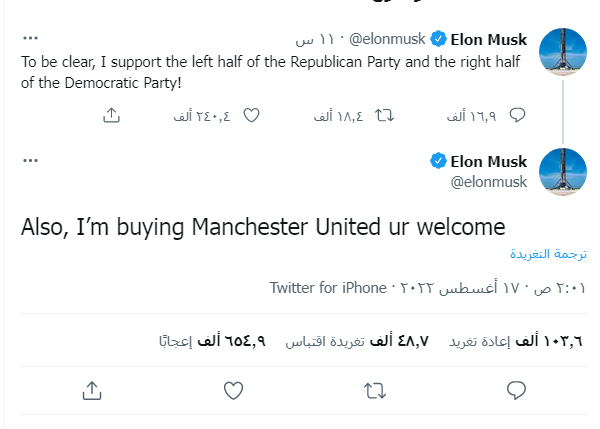This screenshot has width=600, height=429.
Task: Share the Republican Party tweet
Action: click(112, 116)
